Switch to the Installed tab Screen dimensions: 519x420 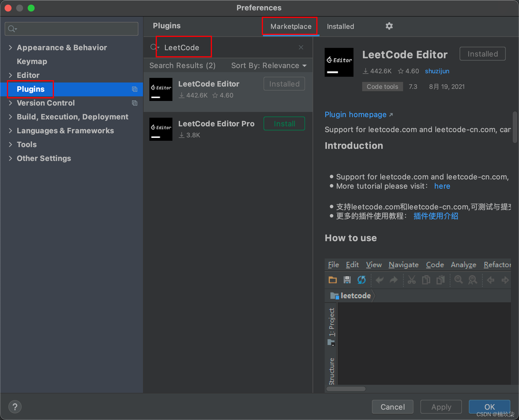coord(340,26)
